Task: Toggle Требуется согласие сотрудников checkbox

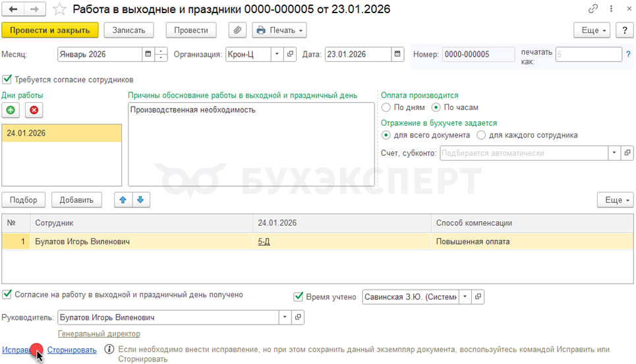Action: click(7, 80)
